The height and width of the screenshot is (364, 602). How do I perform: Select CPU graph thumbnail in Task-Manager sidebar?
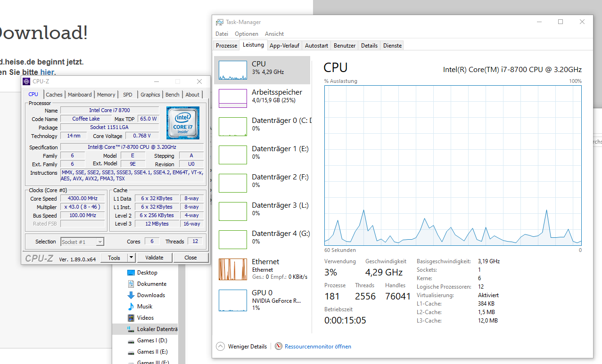coord(233,70)
